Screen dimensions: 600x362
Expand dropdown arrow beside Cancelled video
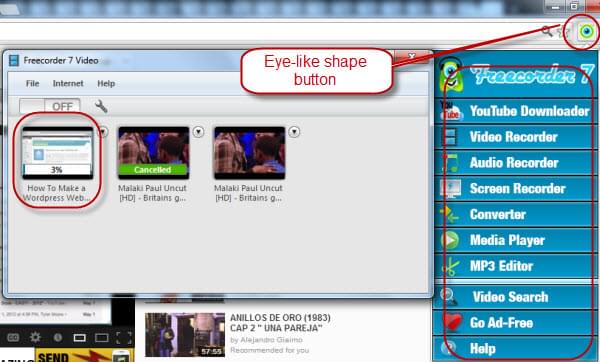tap(198, 132)
